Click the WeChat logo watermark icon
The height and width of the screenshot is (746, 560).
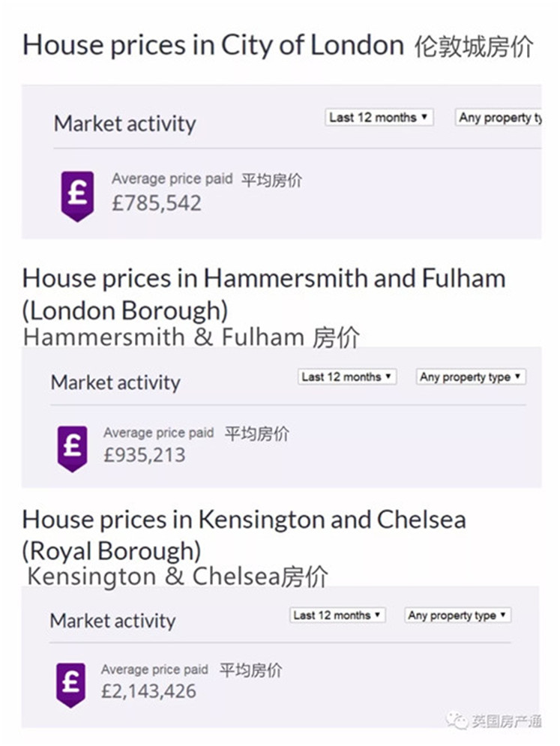tap(457, 721)
